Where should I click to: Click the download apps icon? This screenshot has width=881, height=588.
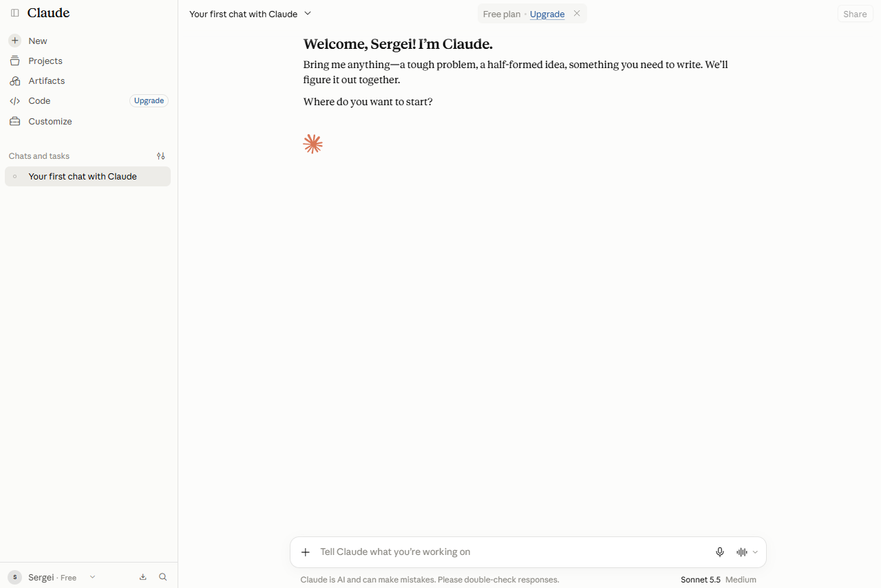tap(143, 577)
